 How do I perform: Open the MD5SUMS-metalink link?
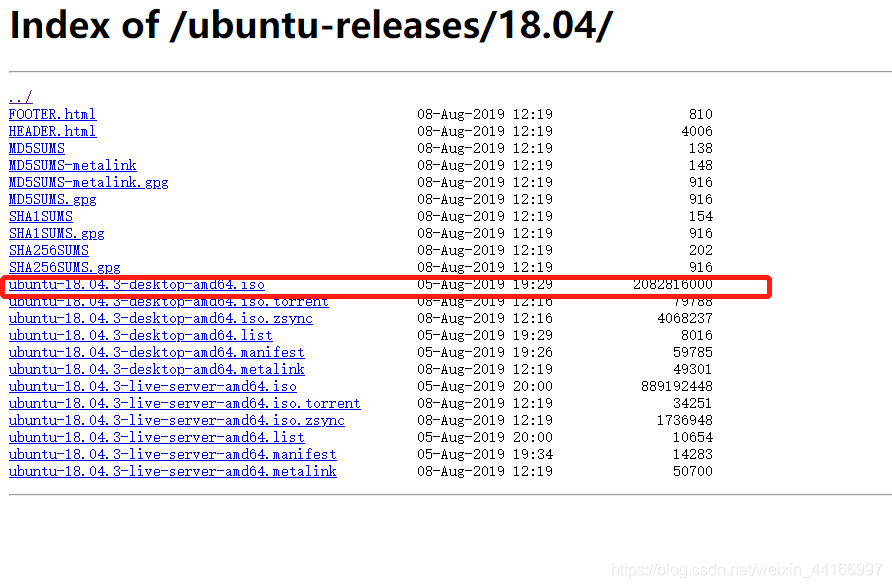72,165
